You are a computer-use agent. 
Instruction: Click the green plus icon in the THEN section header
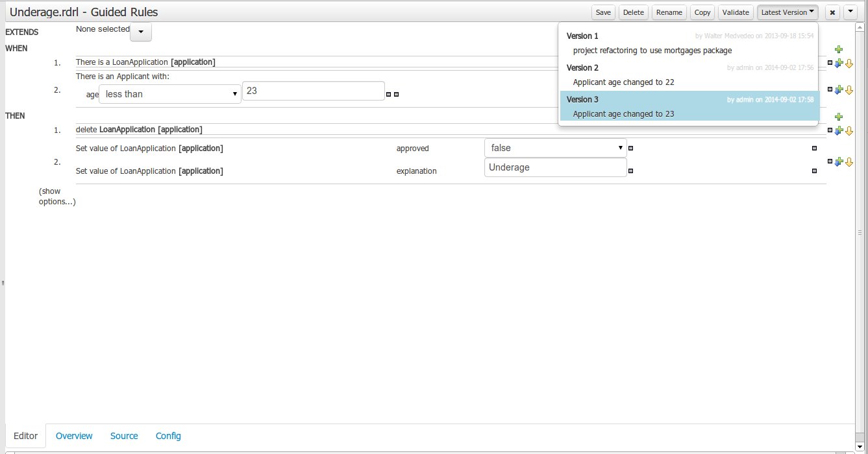838,117
